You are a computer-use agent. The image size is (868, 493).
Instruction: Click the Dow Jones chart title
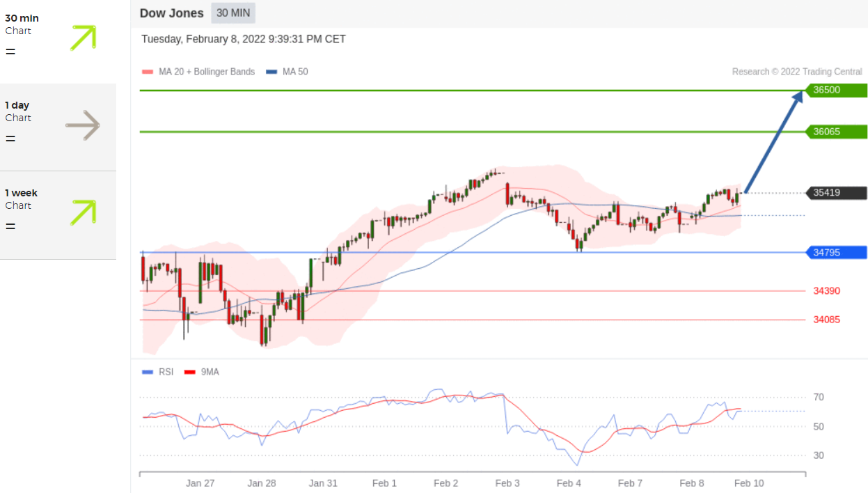(x=171, y=13)
